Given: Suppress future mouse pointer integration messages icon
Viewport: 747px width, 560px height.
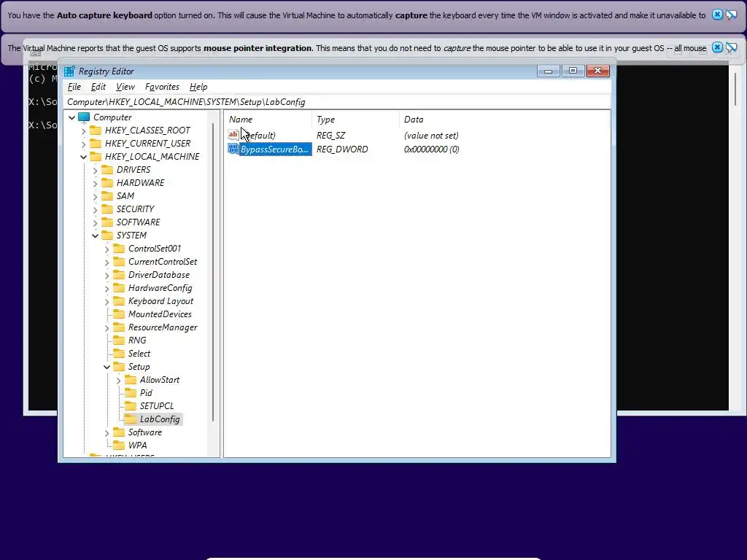Looking at the screenshot, I should pos(731,47).
